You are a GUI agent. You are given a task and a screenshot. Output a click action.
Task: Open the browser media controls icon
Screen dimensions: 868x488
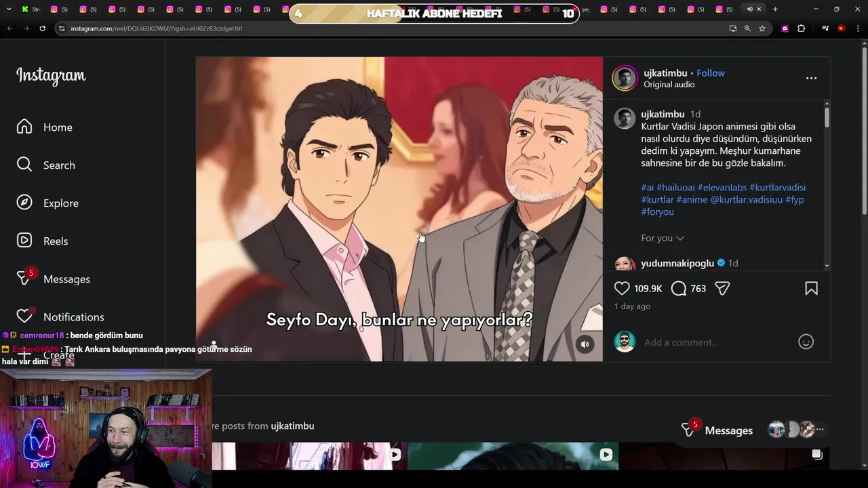point(825,28)
